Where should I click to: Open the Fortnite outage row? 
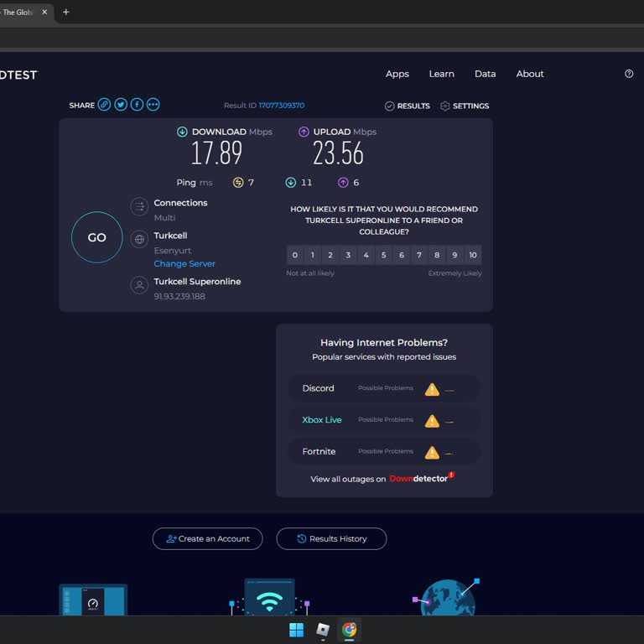point(384,452)
